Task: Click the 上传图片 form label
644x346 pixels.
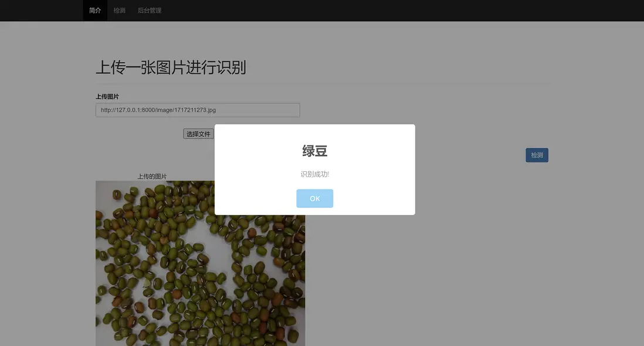Action: point(107,96)
